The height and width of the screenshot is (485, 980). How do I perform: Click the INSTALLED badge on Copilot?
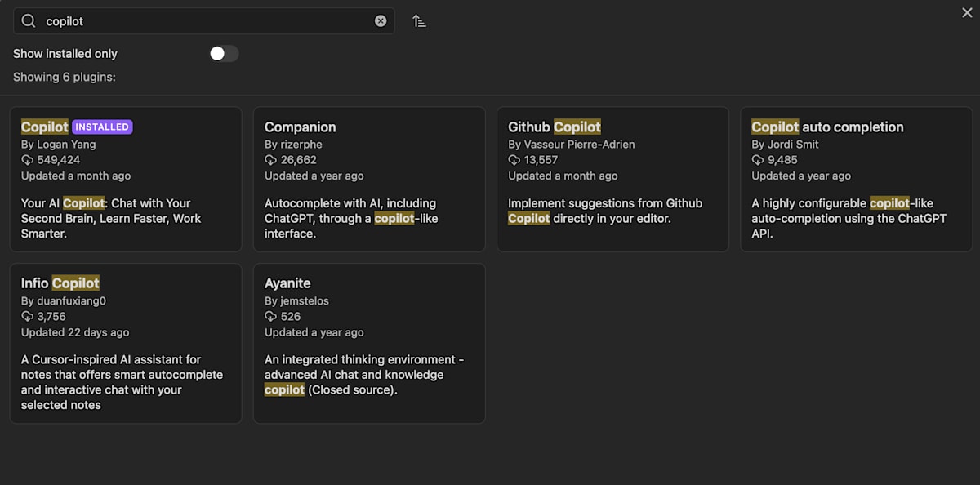pyautogui.click(x=102, y=127)
